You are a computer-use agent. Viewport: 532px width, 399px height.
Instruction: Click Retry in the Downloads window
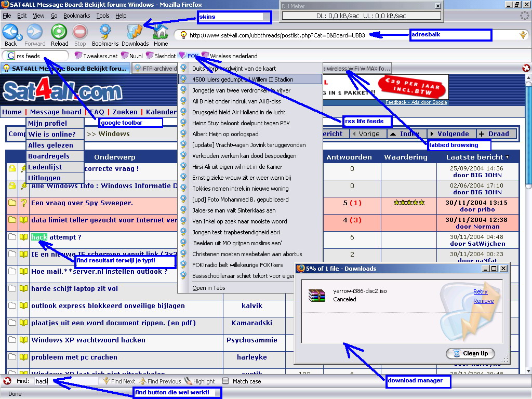coord(480,291)
